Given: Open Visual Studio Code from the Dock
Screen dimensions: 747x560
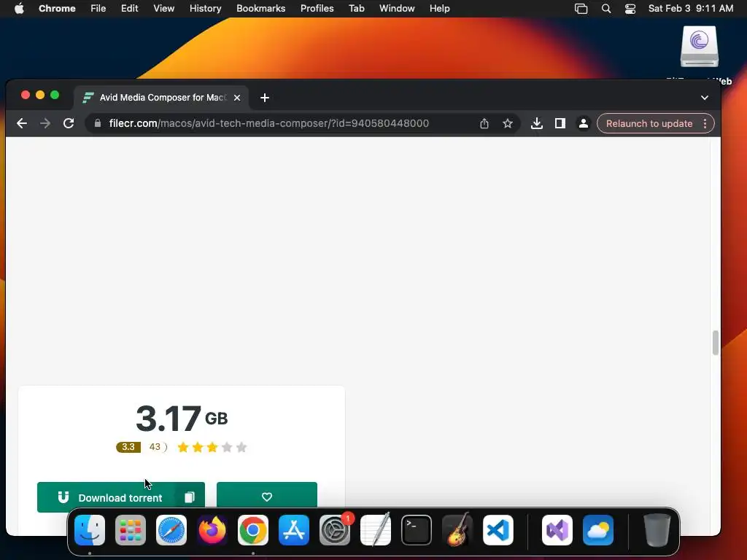Looking at the screenshot, I should 498,530.
